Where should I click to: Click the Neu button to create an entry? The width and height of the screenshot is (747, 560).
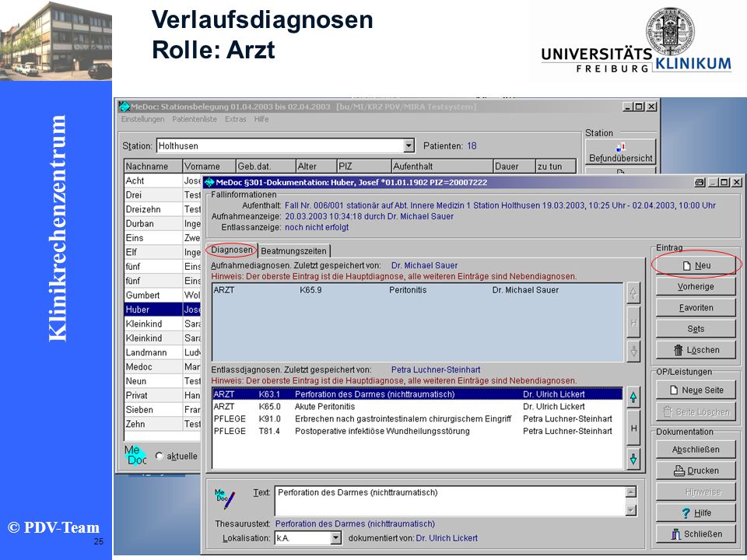696,265
